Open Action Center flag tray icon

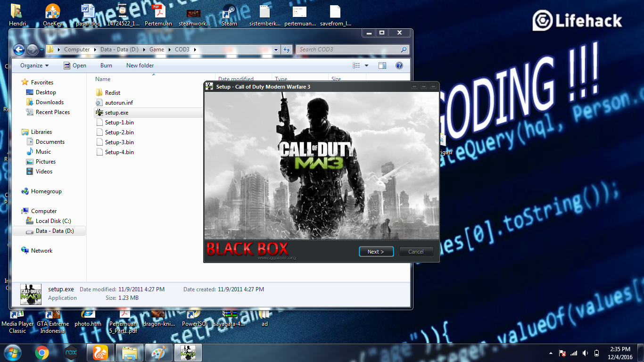click(562, 353)
